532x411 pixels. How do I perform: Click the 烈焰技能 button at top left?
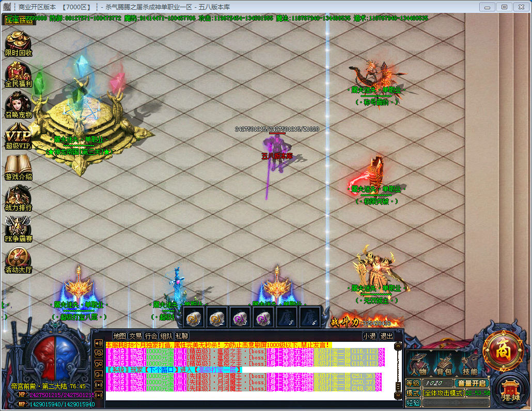(x=19, y=20)
